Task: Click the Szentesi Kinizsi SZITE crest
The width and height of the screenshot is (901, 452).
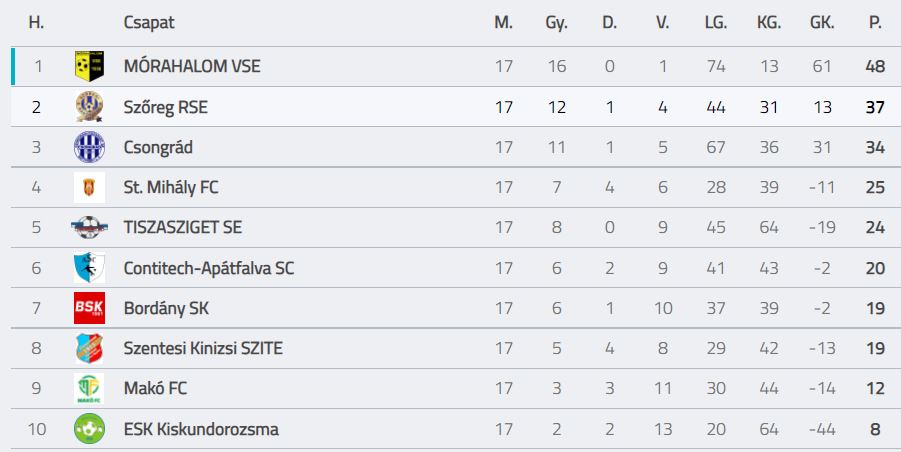Action: click(x=89, y=348)
